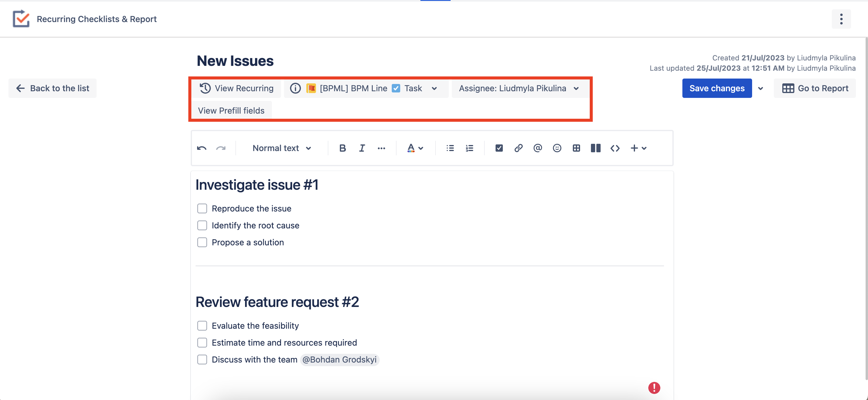Undo the last editor change
The height and width of the screenshot is (400, 868).
[201, 148]
